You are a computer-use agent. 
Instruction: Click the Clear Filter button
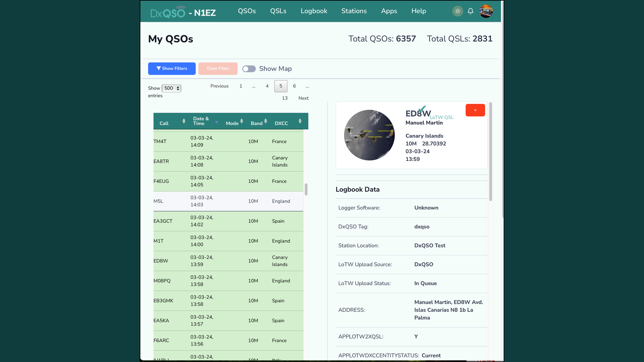(218, 68)
